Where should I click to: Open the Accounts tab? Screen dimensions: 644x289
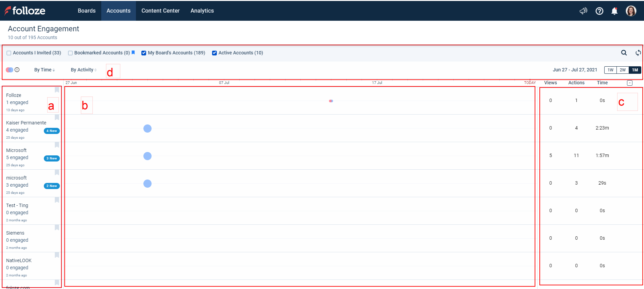click(x=119, y=11)
